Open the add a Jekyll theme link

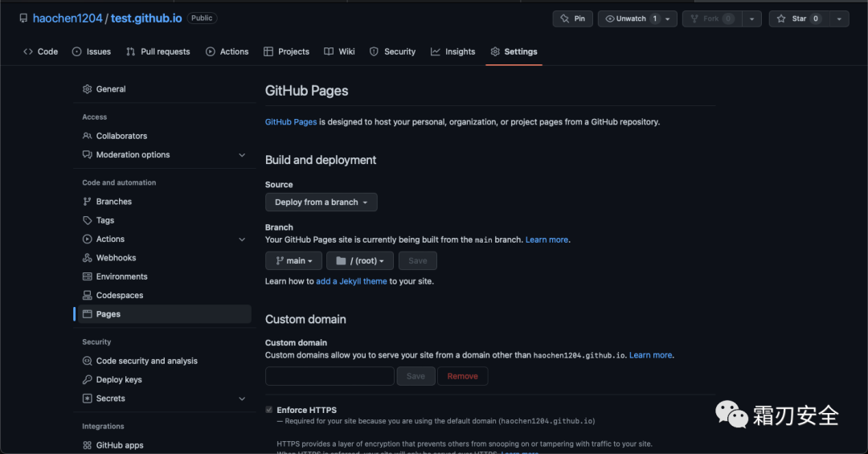pos(351,281)
